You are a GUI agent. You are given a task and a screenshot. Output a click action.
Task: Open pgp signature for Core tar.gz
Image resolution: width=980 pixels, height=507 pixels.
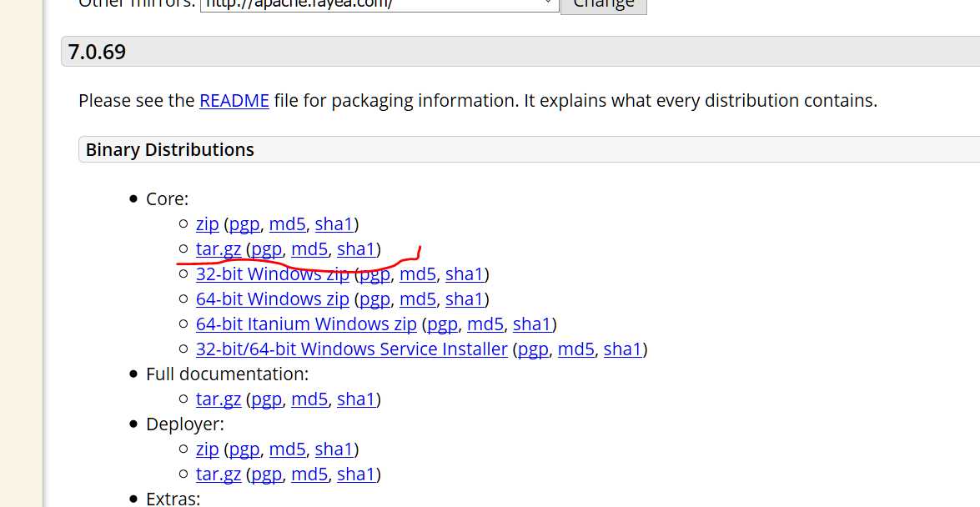266,248
